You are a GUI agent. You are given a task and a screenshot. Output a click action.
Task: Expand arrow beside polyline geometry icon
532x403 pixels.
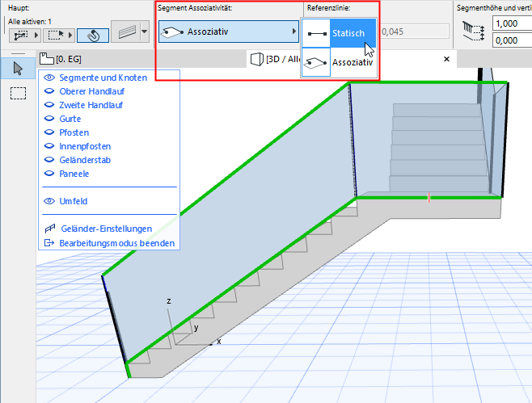click(x=36, y=36)
